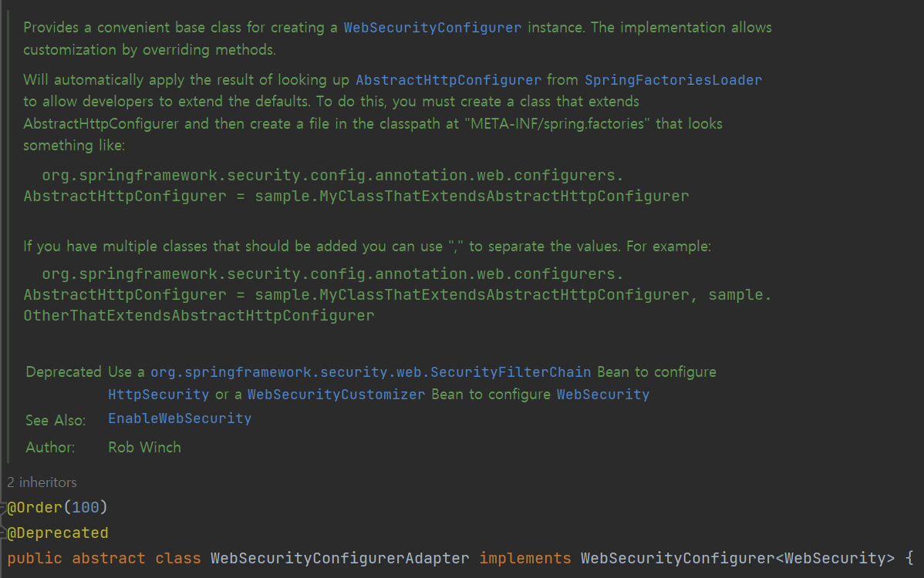Open the EnableWebSecurity See Also link
This screenshot has width=924, height=578.
point(180,418)
